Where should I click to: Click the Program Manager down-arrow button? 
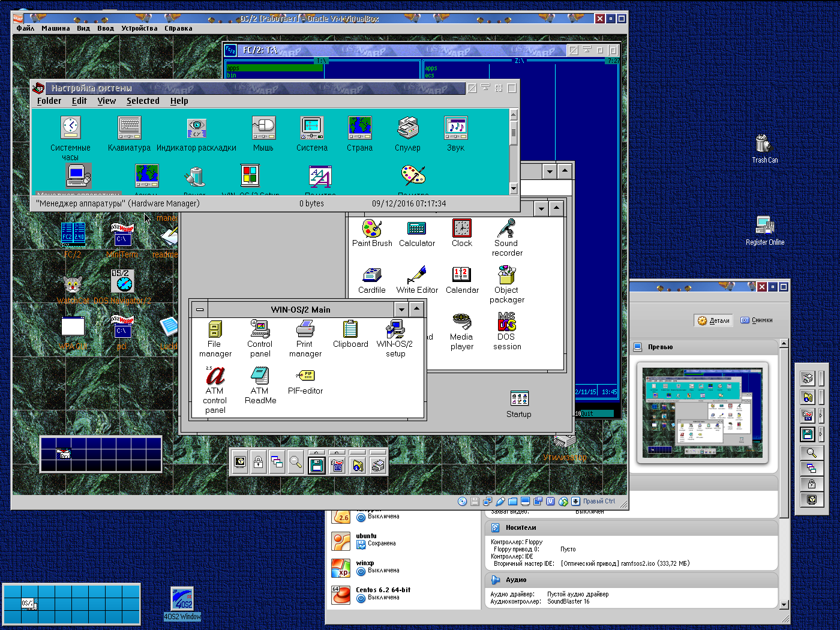click(x=550, y=172)
